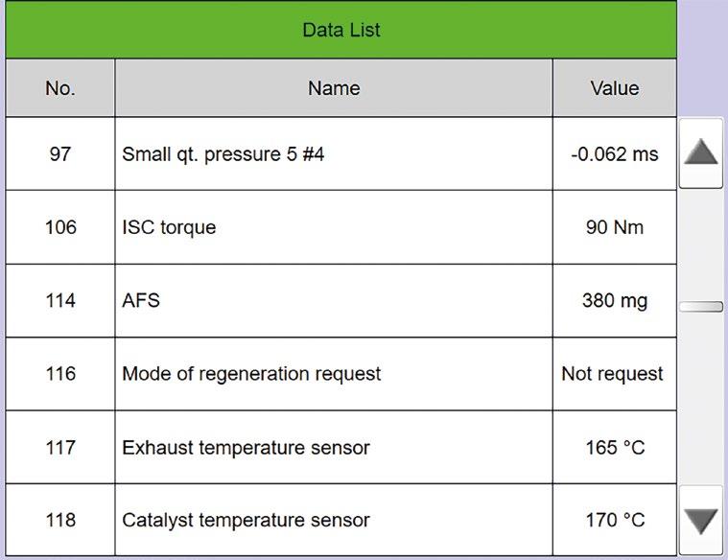Click the Data List title bar
The image size is (728, 560).
coord(341,30)
